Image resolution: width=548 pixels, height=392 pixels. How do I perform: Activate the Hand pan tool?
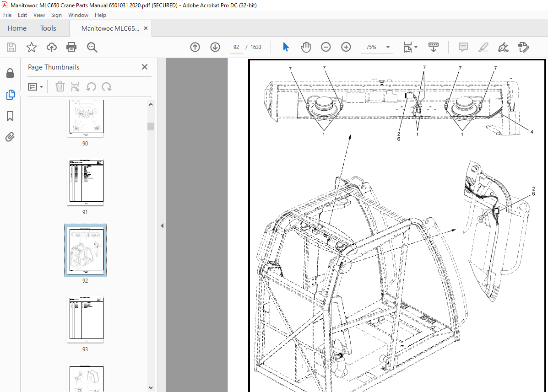tap(306, 47)
